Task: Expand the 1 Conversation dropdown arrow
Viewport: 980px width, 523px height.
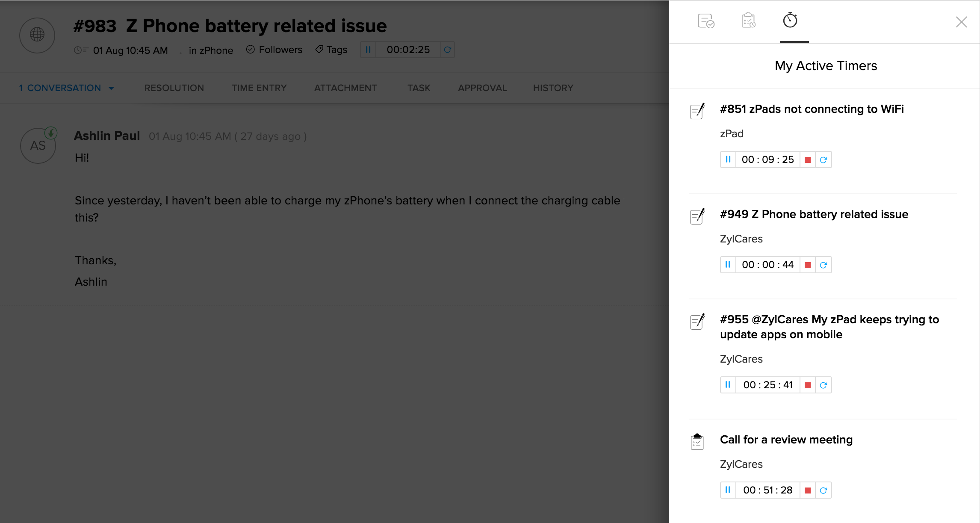Action: 111,89
